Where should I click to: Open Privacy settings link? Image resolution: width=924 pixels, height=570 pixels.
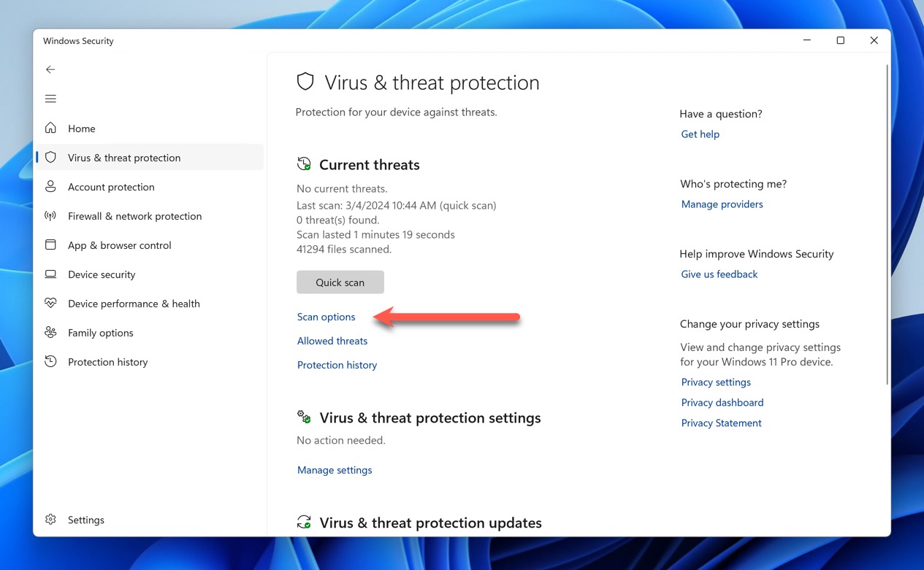716,382
